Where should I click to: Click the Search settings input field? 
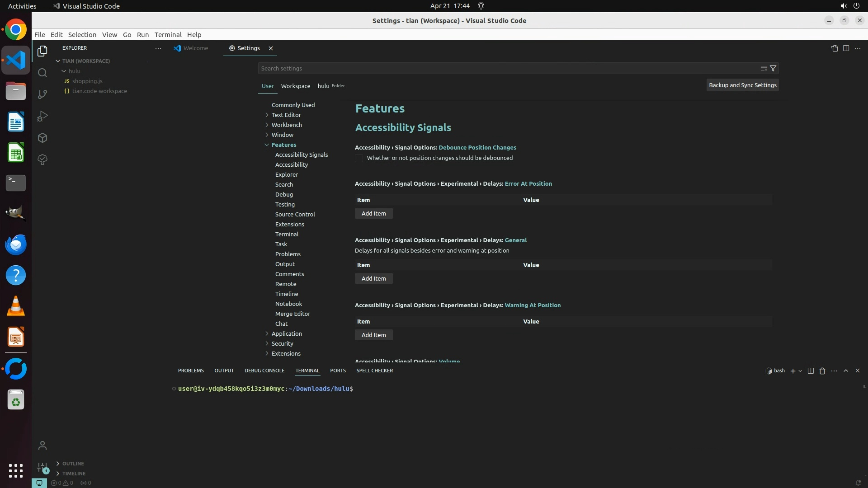[506, 68]
